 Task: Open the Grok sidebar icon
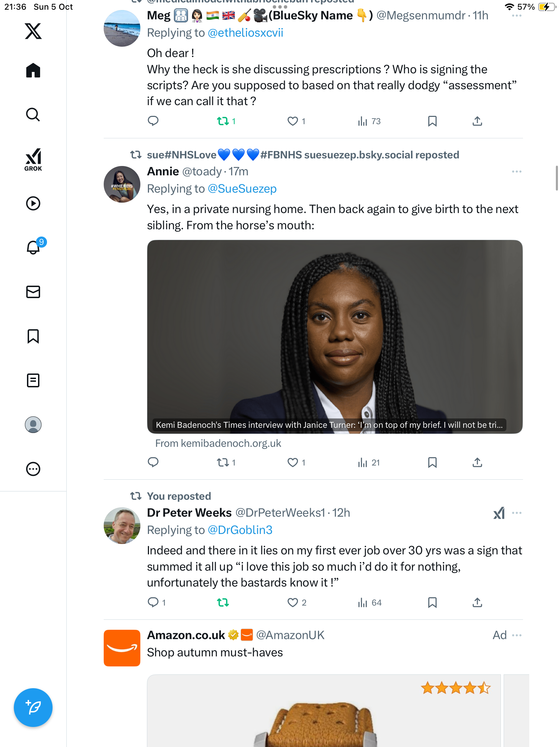[33, 160]
